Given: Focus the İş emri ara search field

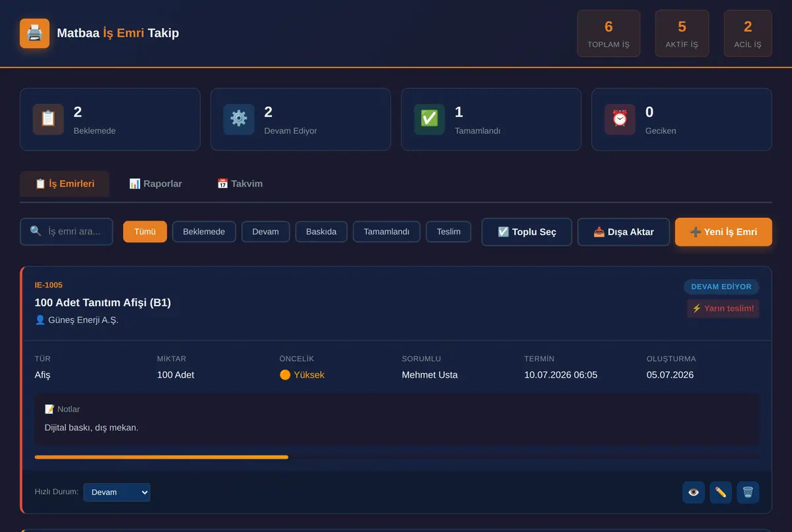Looking at the screenshot, I should coord(67,232).
